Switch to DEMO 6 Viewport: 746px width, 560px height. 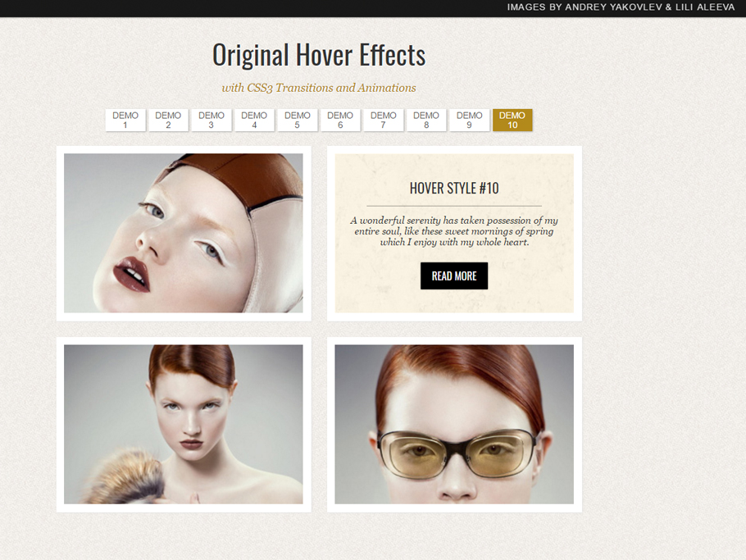(340, 119)
